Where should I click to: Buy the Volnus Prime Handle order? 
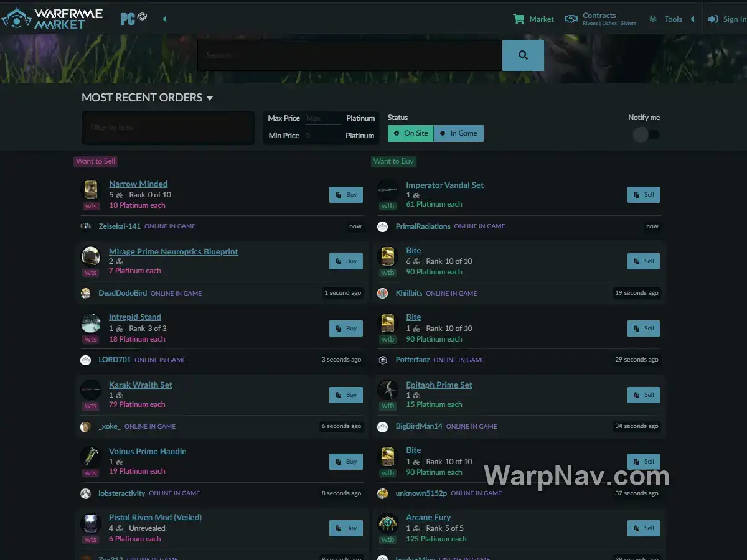(x=346, y=462)
